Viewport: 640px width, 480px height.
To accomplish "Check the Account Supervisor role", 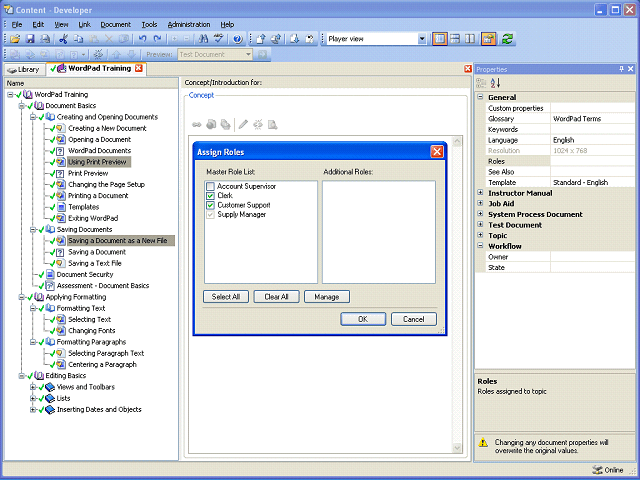I will pos(210,187).
